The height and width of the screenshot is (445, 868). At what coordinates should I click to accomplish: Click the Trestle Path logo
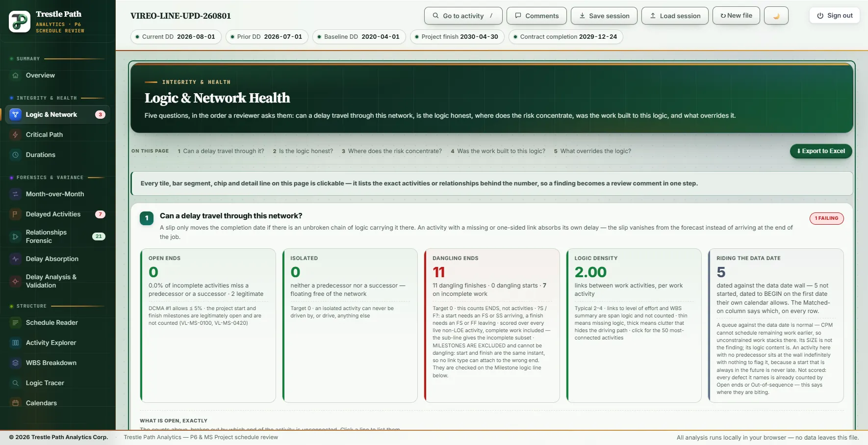tap(20, 22)
